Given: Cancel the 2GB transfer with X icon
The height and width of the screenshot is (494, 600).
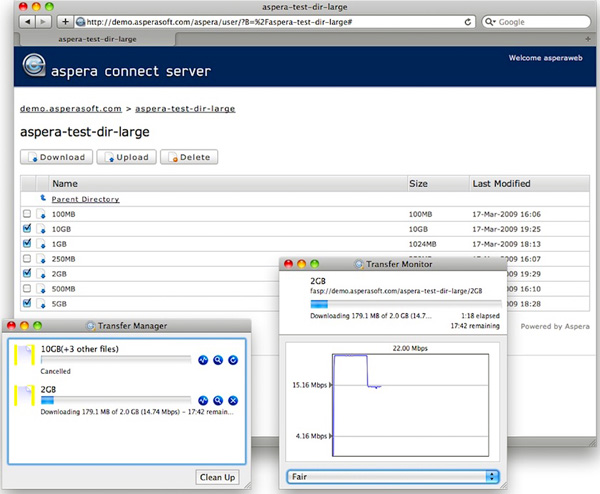Looking at the screenshot, I should (x=232, y=400).
